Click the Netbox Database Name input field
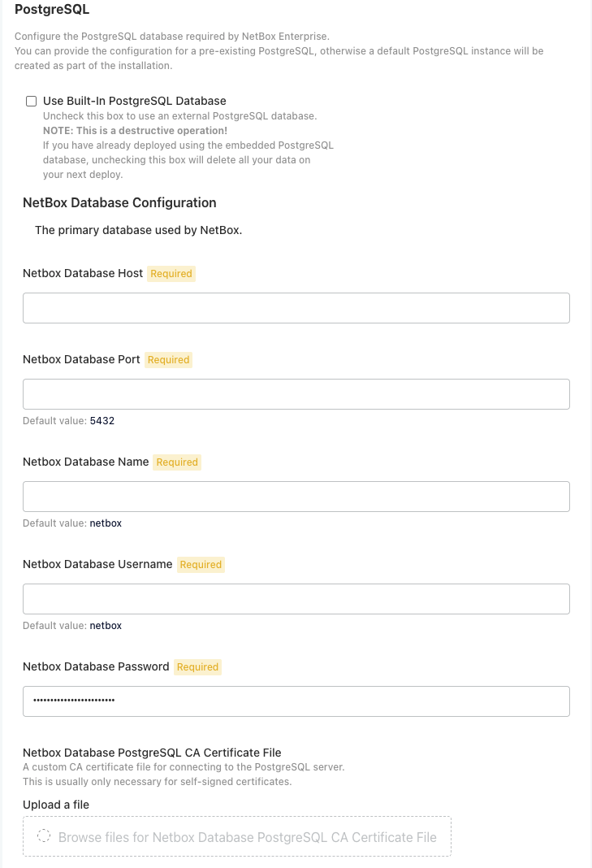 tap(296, 496)
